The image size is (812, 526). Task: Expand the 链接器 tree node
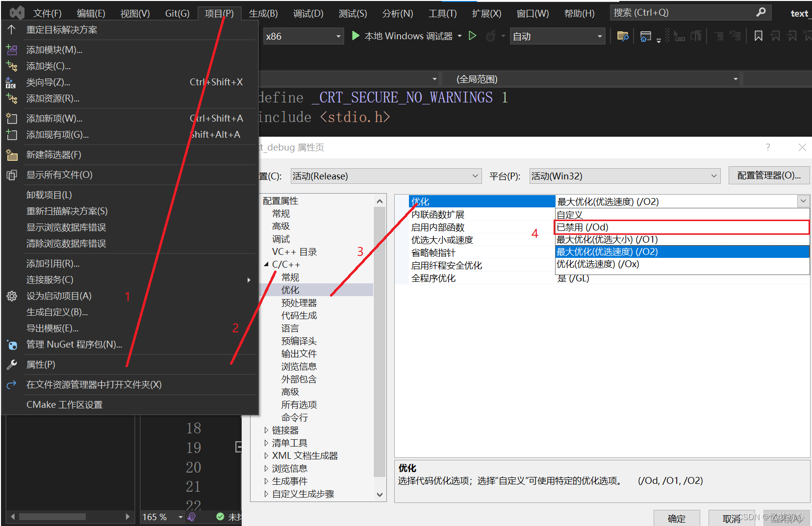266,430
